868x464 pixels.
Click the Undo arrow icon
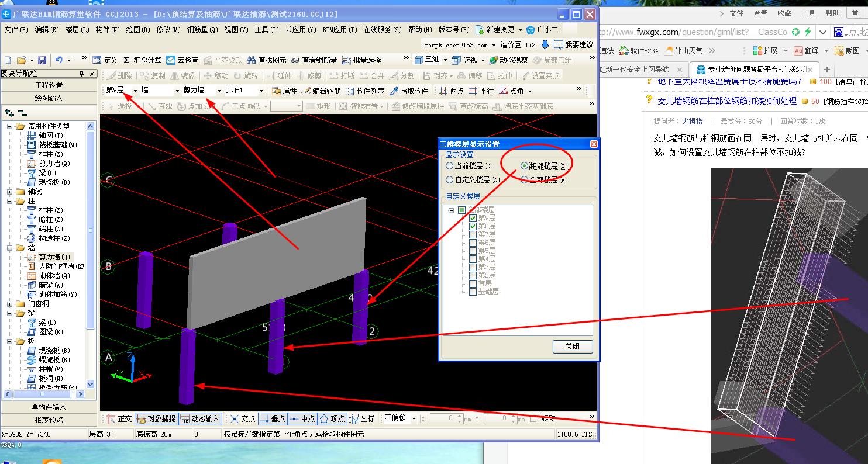59,60
